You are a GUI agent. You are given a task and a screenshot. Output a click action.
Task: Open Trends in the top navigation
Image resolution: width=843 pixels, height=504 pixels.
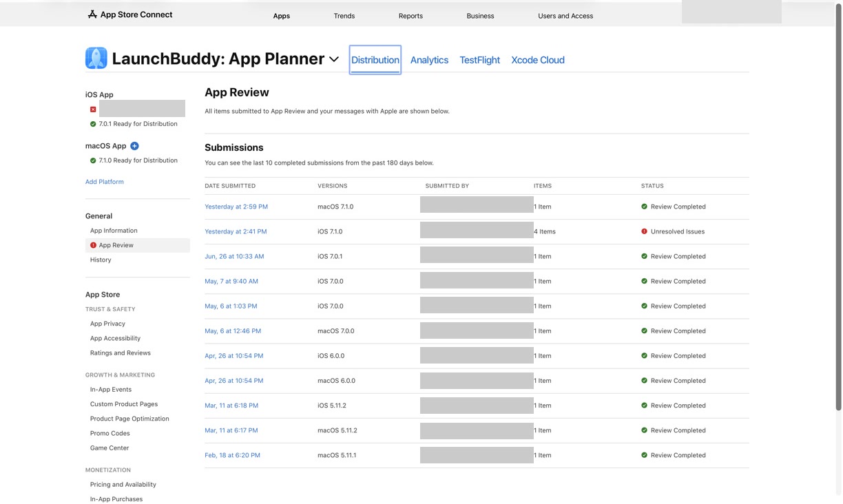click(x=344, y=16)
